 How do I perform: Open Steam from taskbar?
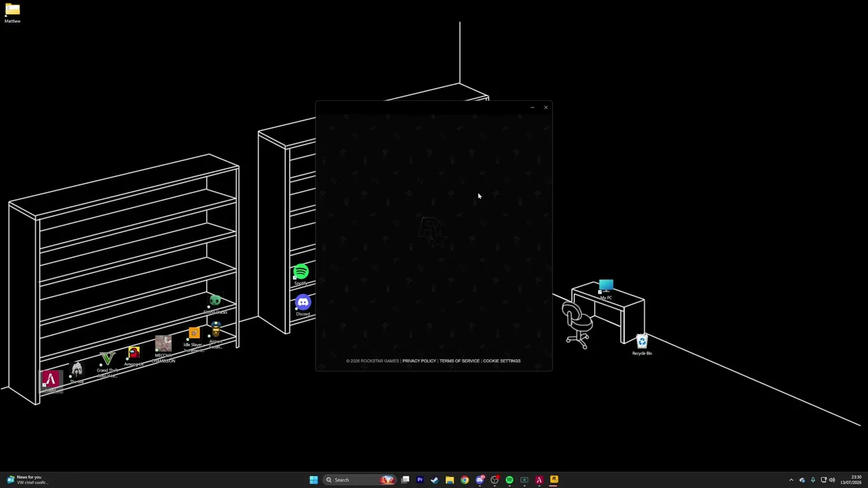click(x=435, y=480)
